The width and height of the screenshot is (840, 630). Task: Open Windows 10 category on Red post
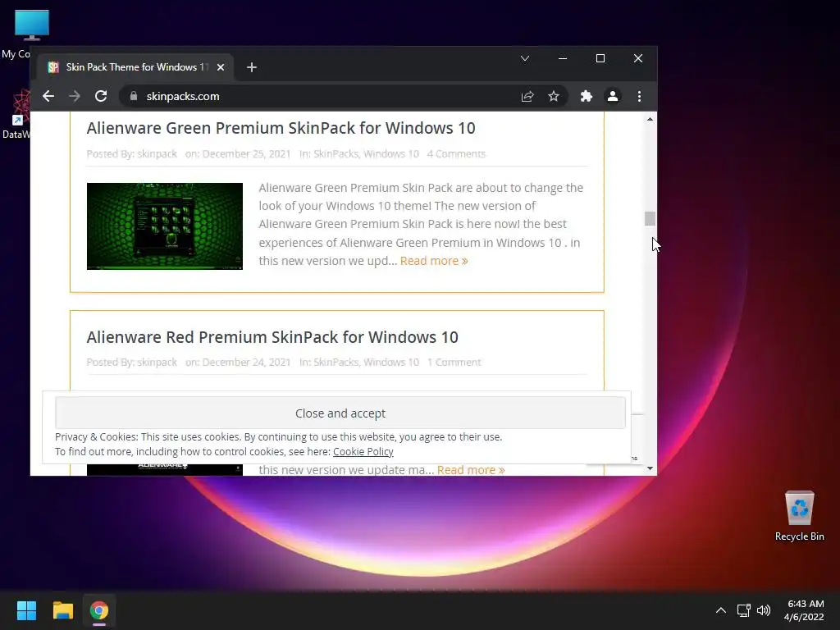pyautogui.click(x=391, y=363)
